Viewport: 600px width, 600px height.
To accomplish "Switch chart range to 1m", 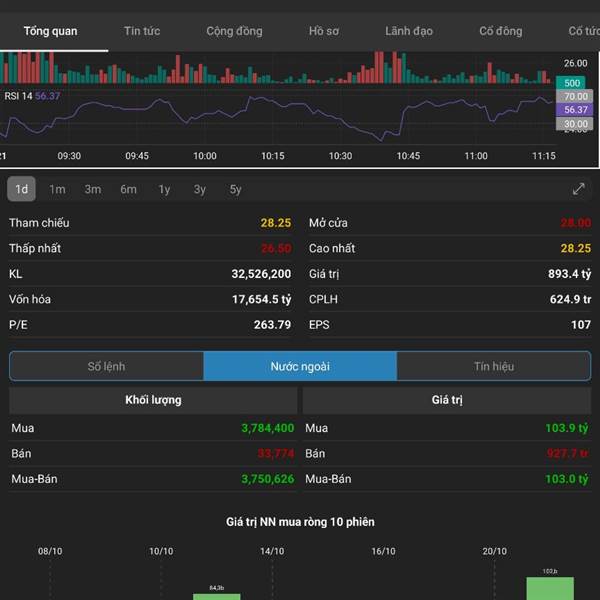I will [x=57, y=189].
